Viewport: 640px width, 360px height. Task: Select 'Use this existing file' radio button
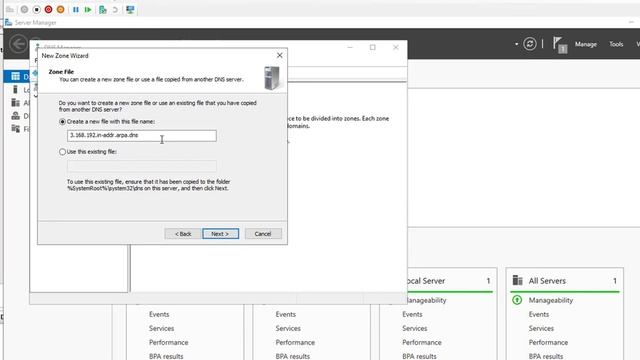coord(62,151)
